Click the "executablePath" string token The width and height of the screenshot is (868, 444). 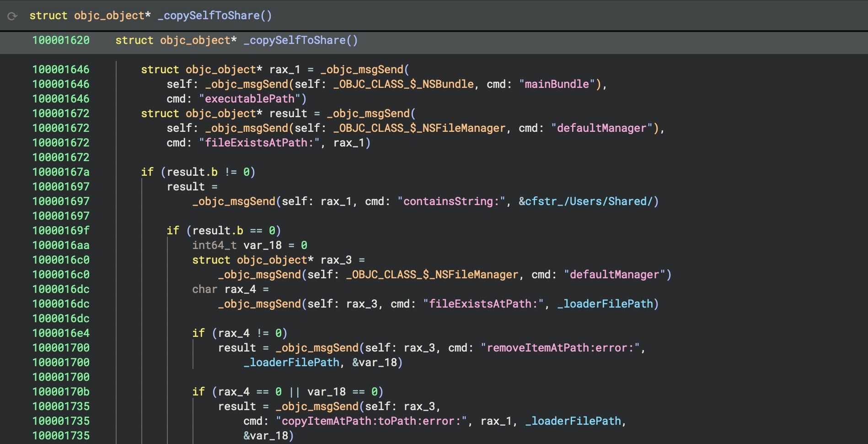249,99
